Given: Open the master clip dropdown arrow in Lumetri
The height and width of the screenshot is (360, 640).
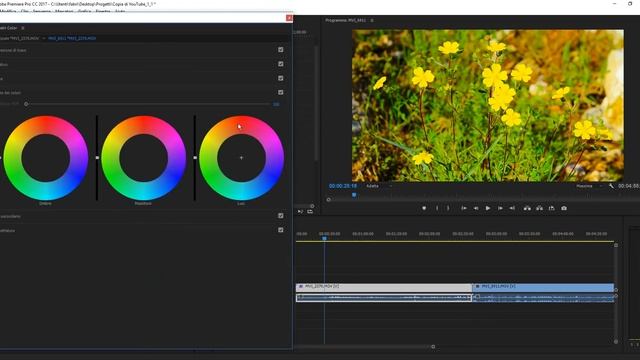Looking at the screenshot, I should [x=44, y=38].
